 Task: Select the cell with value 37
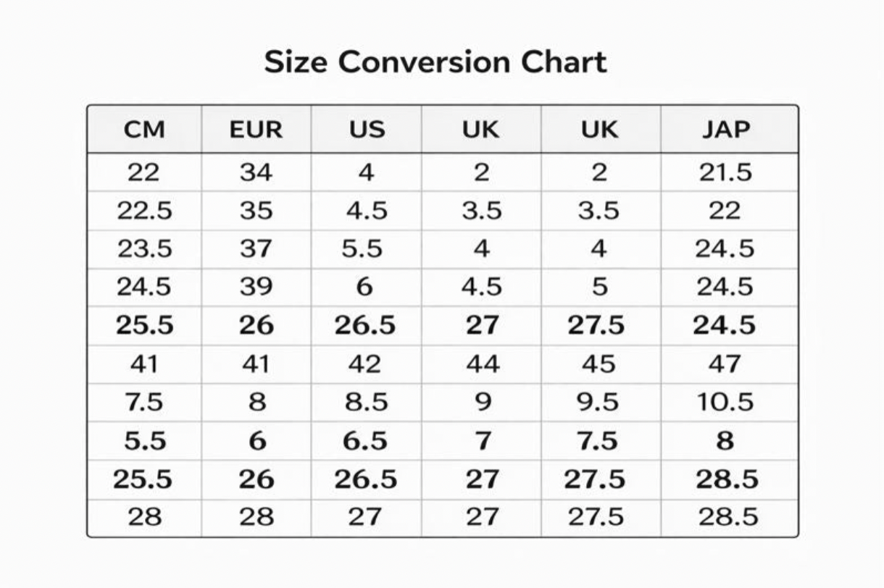pos(256,249)
